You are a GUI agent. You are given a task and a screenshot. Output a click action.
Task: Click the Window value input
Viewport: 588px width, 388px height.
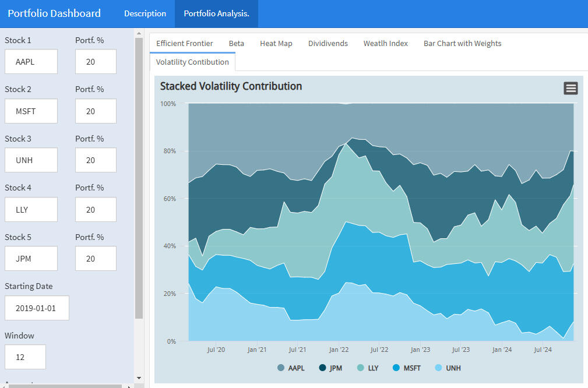pos(25,357)
